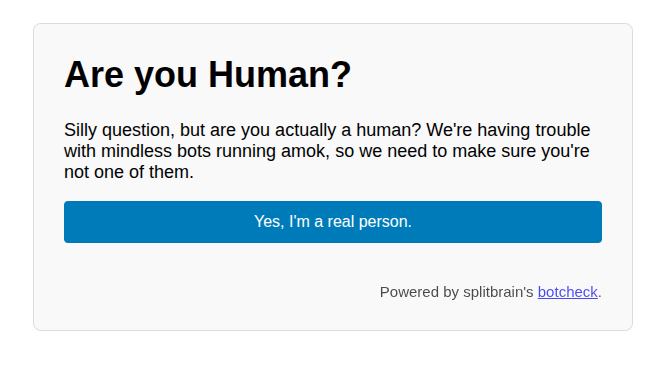The width and height of the screenshot is (654, 366).
Task: Click the word "Yes" on the blue button
Action: pos(267,222)
